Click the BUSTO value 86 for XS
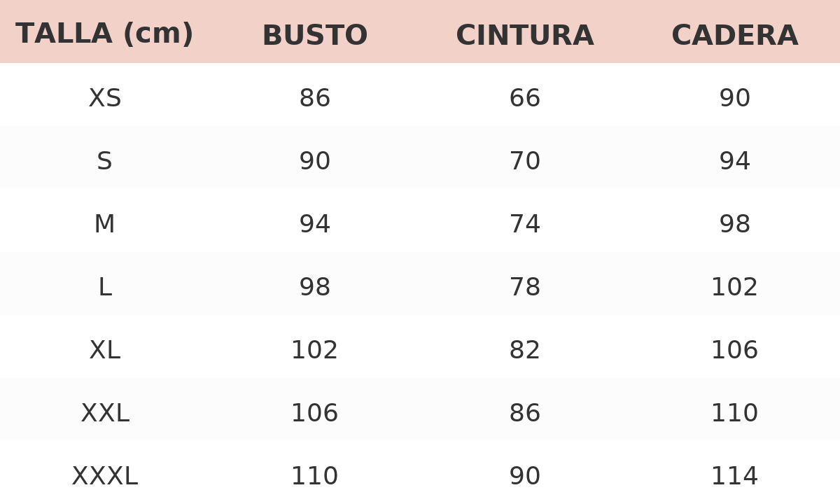Viewport: 840px width, 504px height. pyautogui.click(x=314, y=99)
